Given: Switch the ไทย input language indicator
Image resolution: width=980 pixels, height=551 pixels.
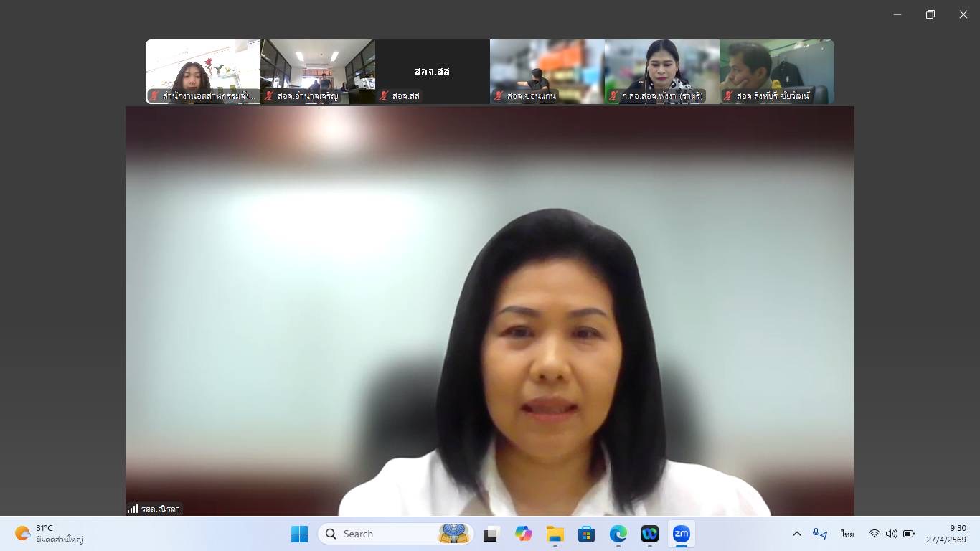Looking at the screenshot, I should [847, 534].
